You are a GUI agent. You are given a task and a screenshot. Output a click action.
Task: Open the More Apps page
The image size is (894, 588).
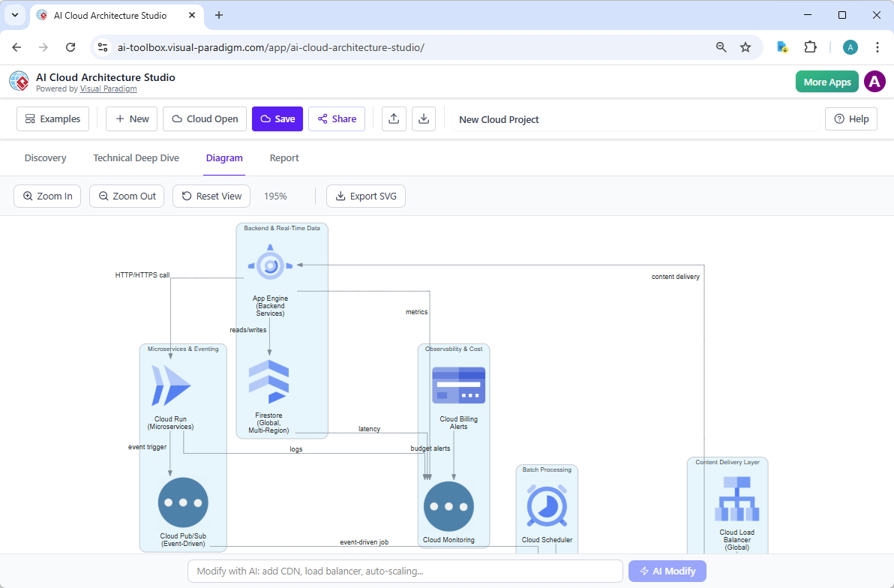click(826, 82)
